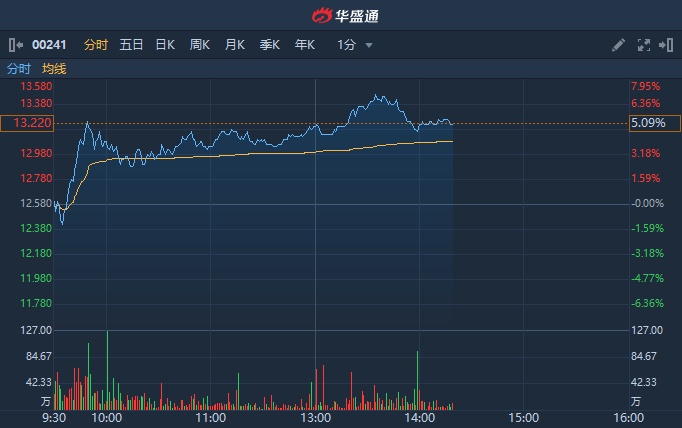Image resolution: width=682 pixels, height=428 pixels.
Task: Click the 13:00 time axis marker
Action: click(315, 417)
